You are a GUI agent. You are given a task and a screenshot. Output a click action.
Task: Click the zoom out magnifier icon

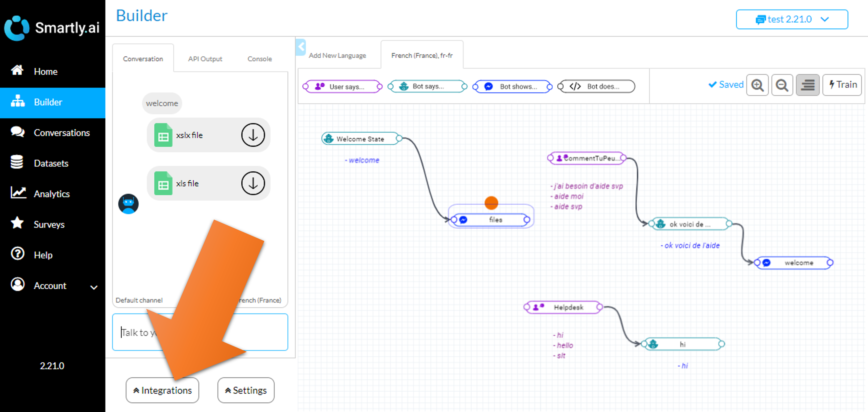click(782, 85)
